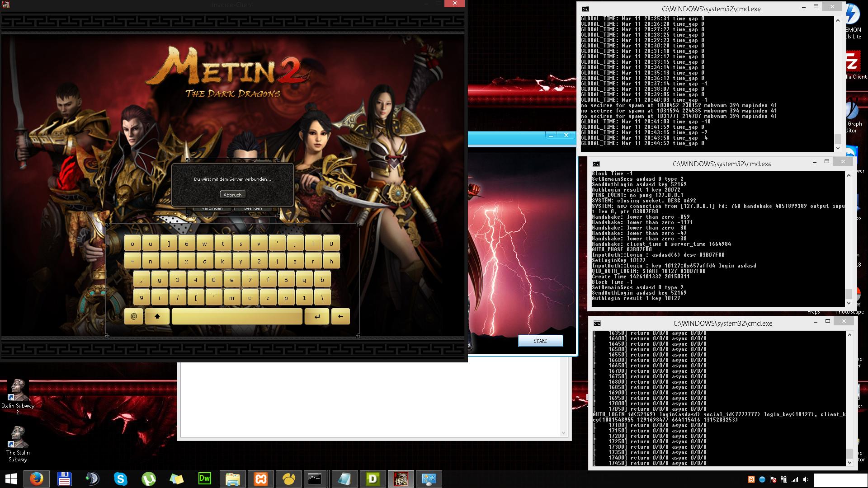Toggle the shift arrow key on the virtual keyboard

click(157, 316)
